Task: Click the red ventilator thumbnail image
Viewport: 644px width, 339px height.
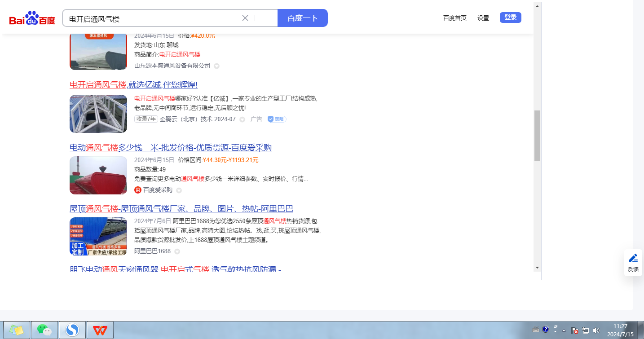Action: click(x=98, y=175)
